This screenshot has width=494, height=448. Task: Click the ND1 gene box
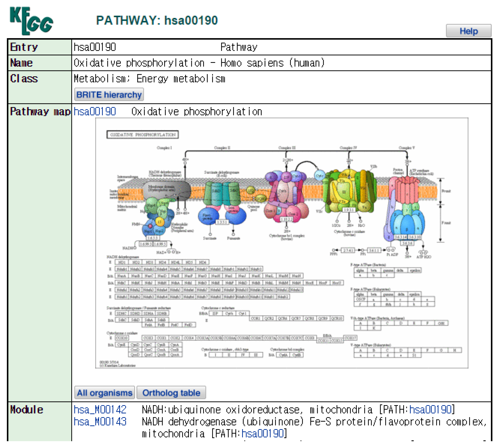click(x=122, y=262)
